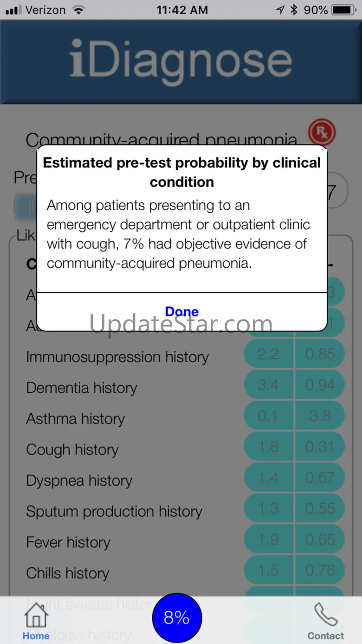The image size is (362, 644).
Task: Toggle Immunosuppression history positive ratio 2.2
Action: pos(269,354)
